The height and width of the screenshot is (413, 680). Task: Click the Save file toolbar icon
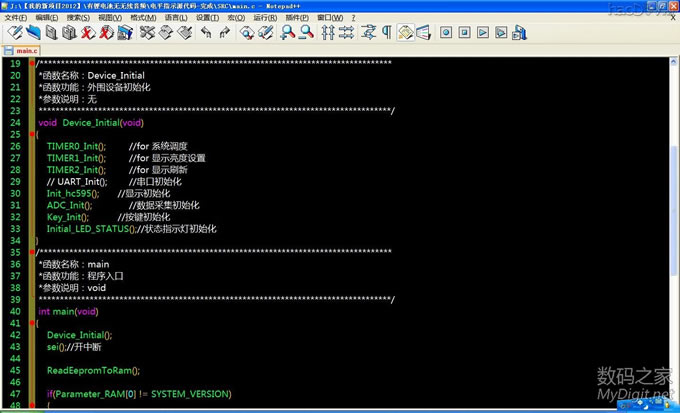click(x=51, y=33)
